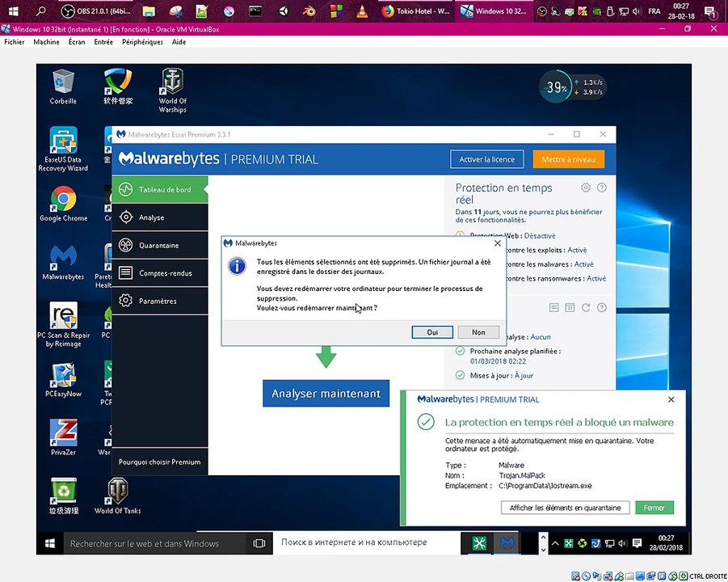Image resolution: width=728 pixels, height=582 pixels.
Task: Click the Désactivé link for Protection Web
Action: 540,236
